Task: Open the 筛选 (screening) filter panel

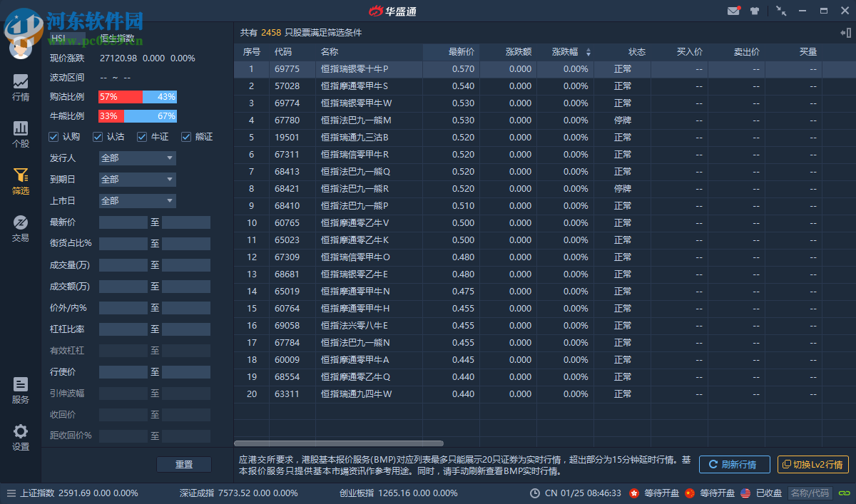Action: click(x=20, y=182)
